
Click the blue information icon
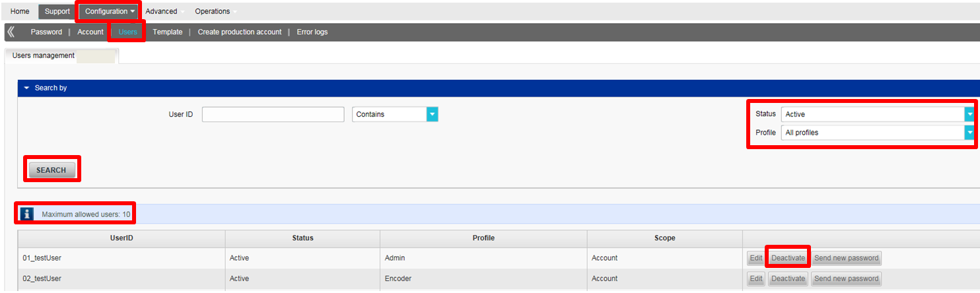[x=26, y=214]
